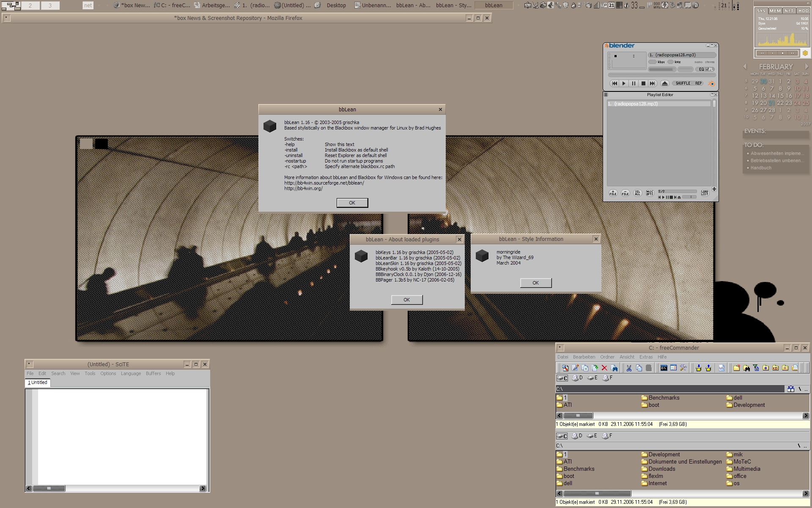
Task: Click the eject button in Winamp player
Action: [x=665, y=83]
